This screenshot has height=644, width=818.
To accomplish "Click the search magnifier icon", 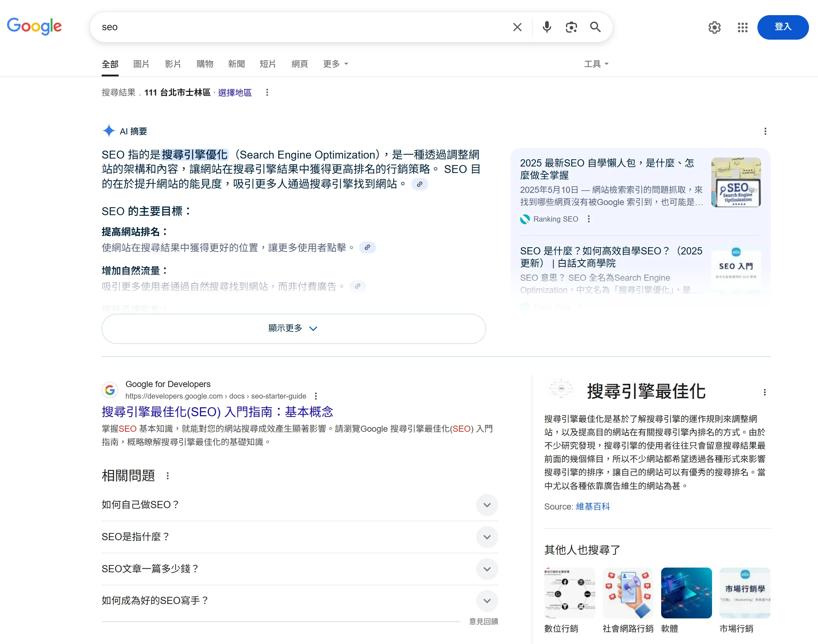I will 596,27.
